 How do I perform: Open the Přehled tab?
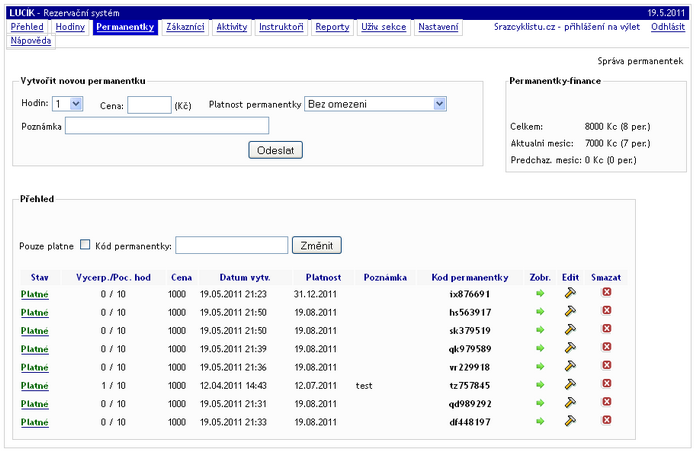[x=27, y=27]
